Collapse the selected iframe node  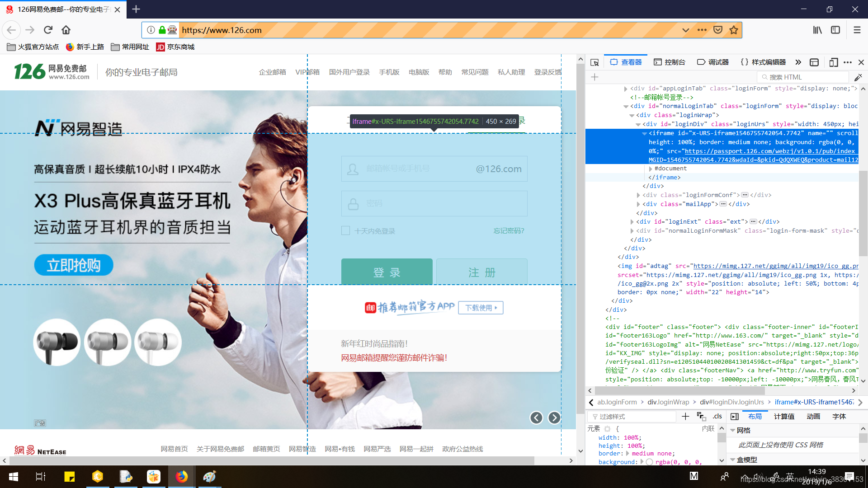click(x=645, y=133)
